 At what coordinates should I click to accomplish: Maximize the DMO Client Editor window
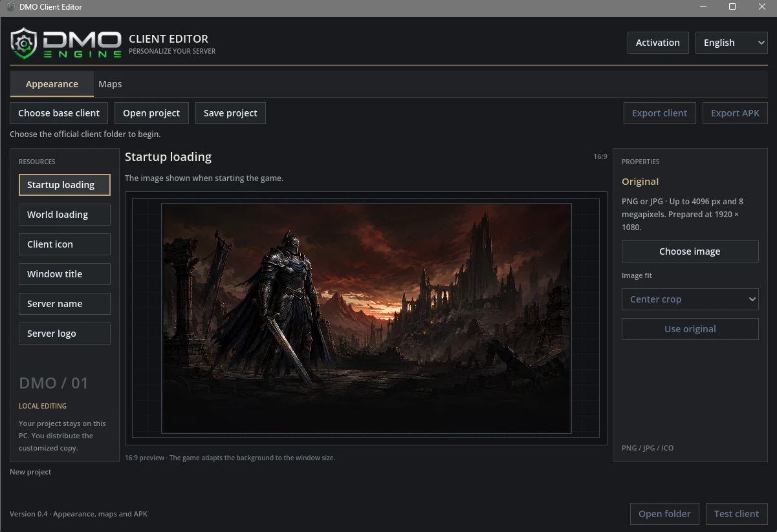[x=732, y=7]
